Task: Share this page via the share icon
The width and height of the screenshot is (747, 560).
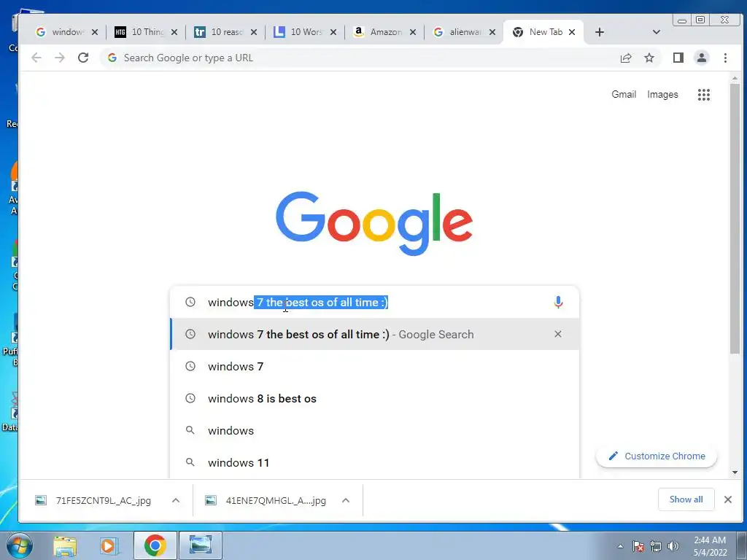Action: pyautogui.click(x=625, y=58)
